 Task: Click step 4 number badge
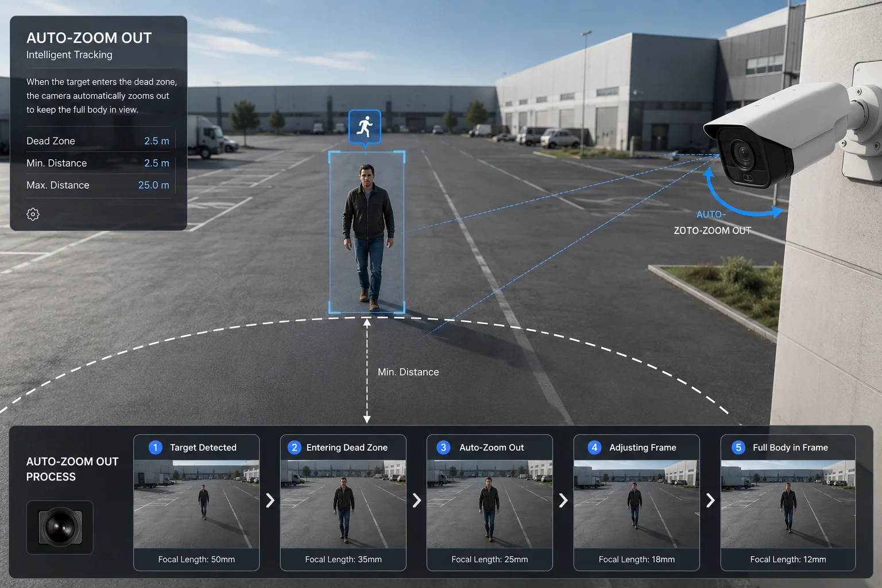click(594, 447)
